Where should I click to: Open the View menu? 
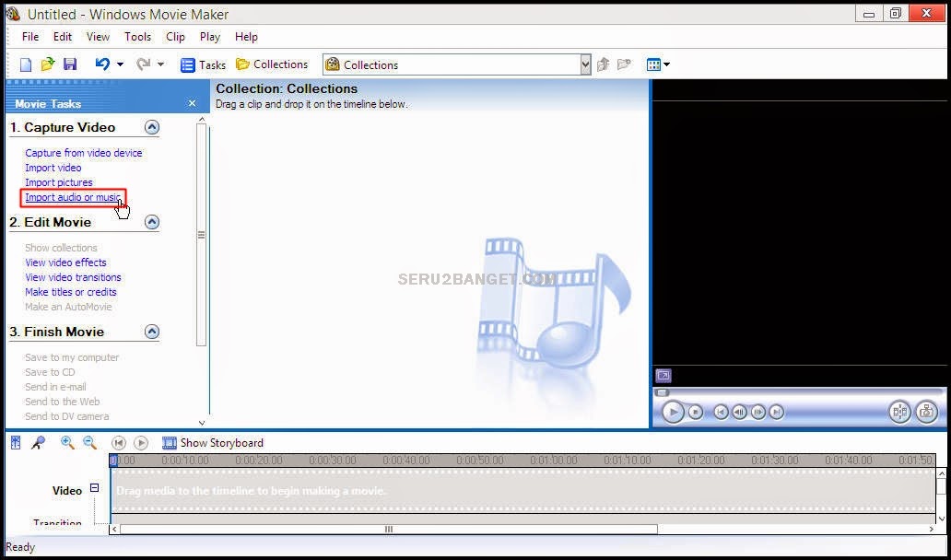click(x=98, y=37)
